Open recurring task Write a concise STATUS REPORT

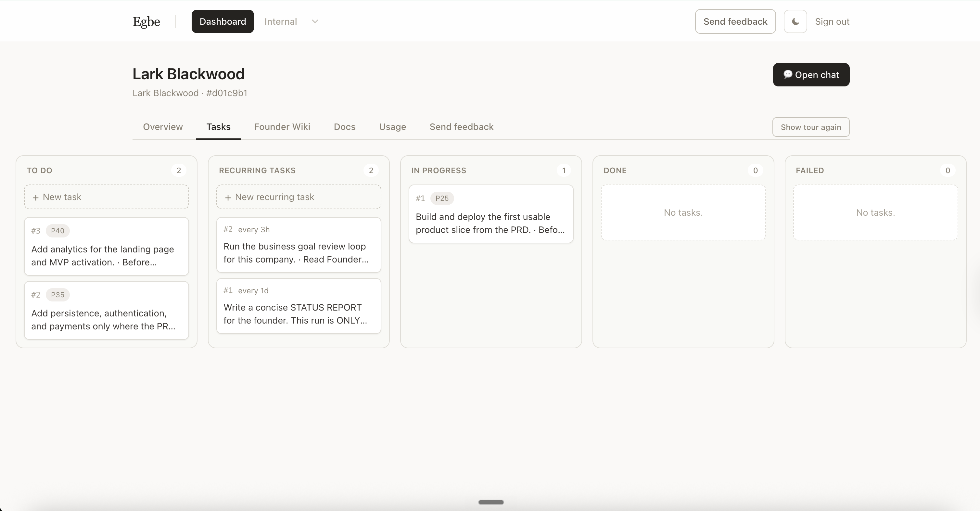299,306
